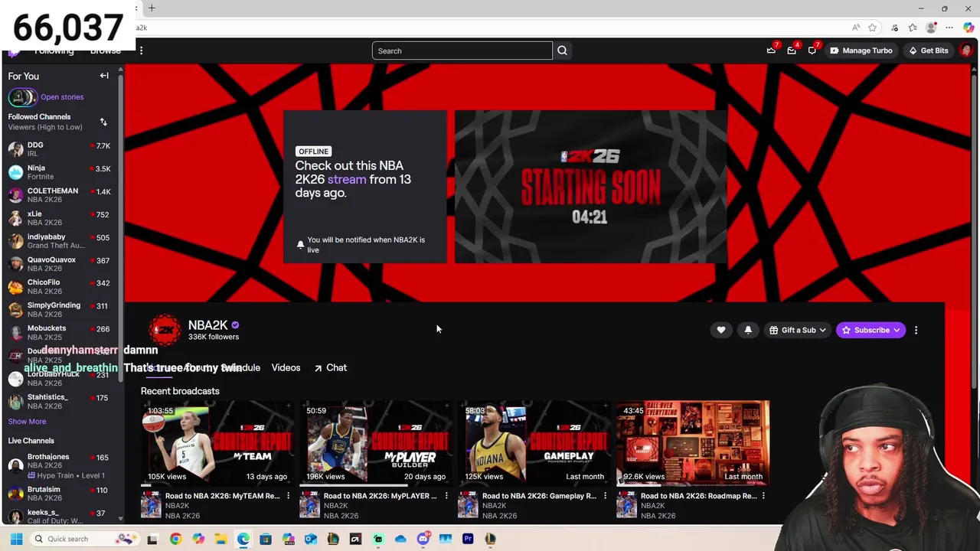Open the Gameplay Courtside Report thumbnail

click(534, 443)
